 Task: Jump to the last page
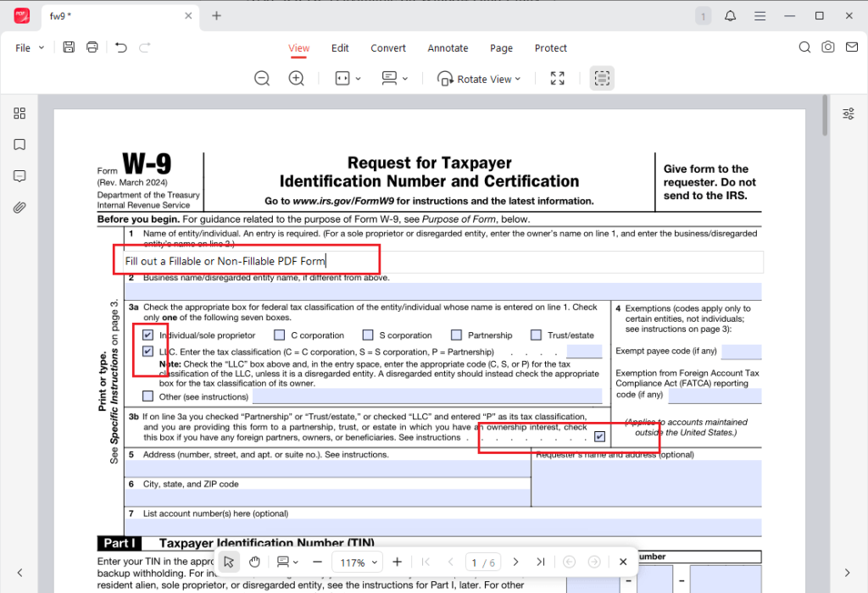(x=541, y=562)
